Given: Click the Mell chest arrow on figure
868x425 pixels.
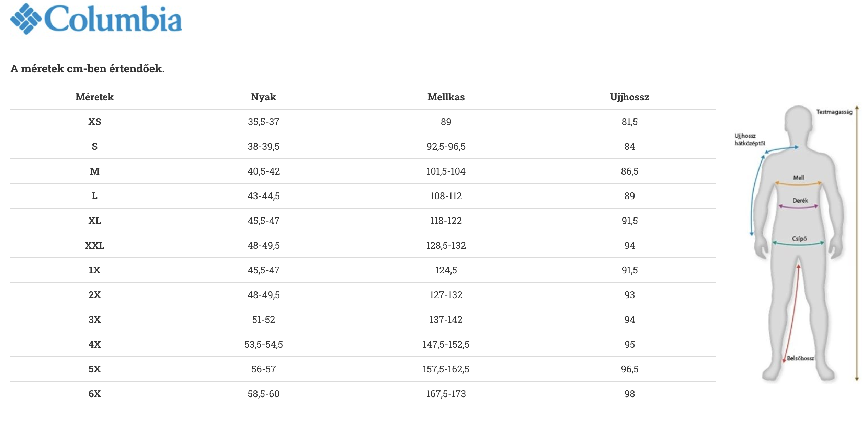Looking at the screenshot, I should 798,184.
